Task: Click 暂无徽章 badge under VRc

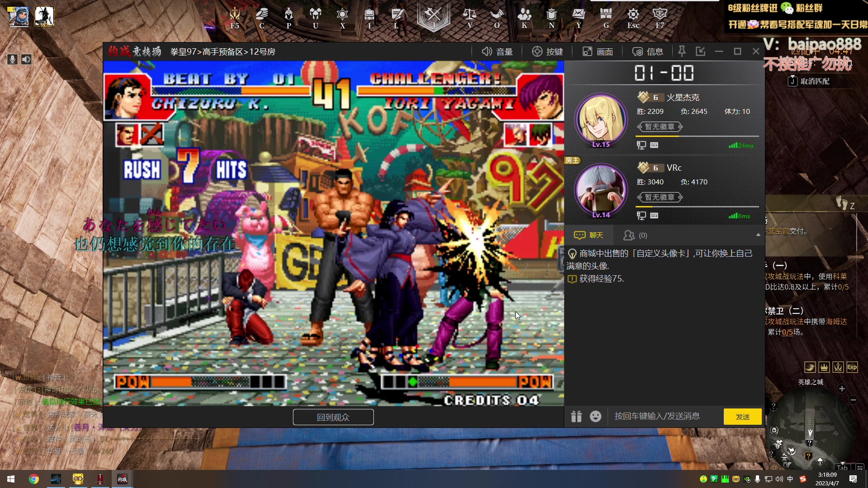Action: point(660,197)
